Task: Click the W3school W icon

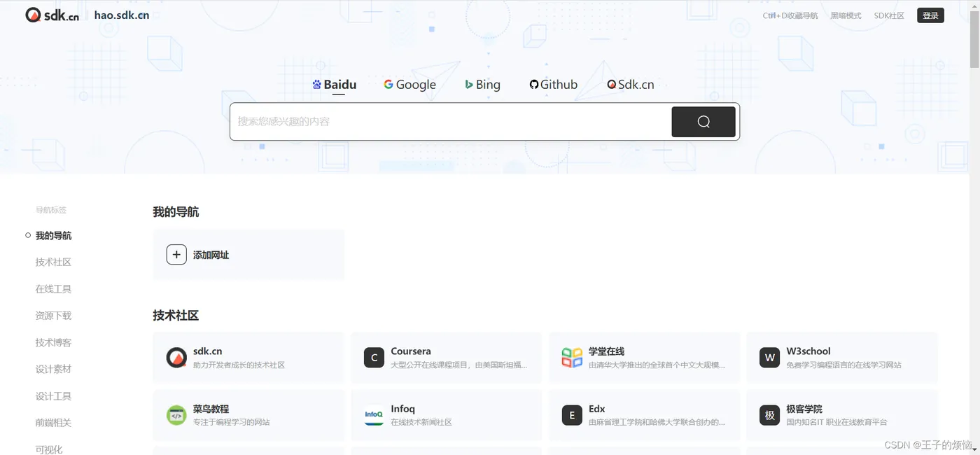Action: [770, 358]
